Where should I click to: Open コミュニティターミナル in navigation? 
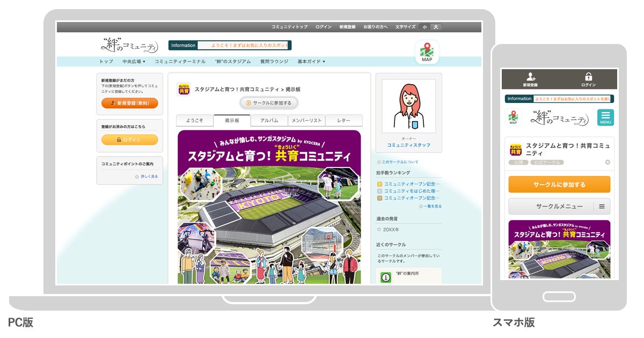180,62
